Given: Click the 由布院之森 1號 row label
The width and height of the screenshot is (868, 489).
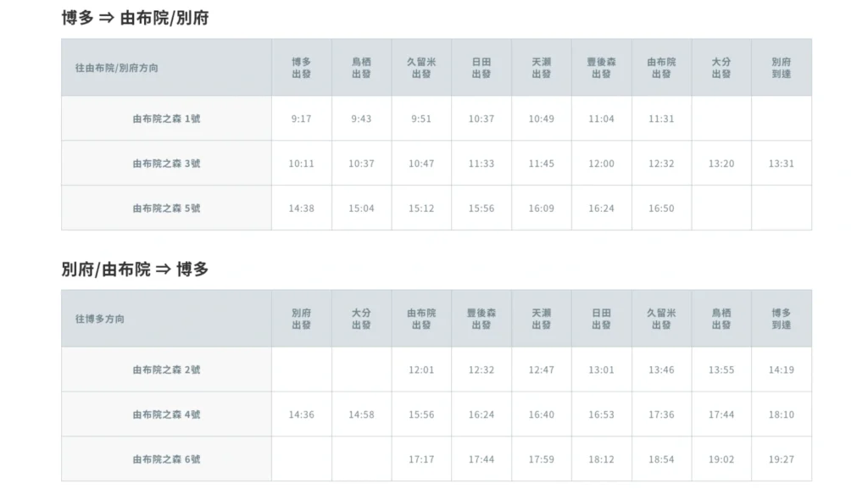Looking at the screenshot, I should pyautogui.click(x=166, y=119).
